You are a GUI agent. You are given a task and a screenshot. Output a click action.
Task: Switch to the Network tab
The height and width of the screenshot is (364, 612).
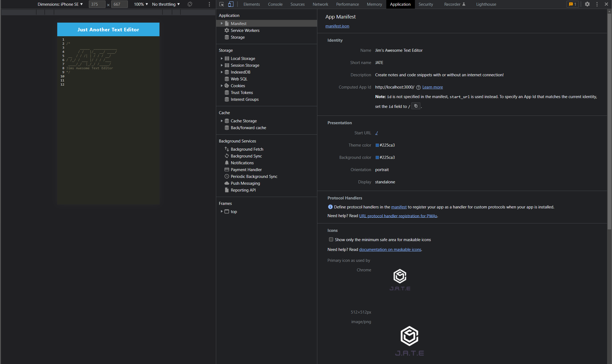click(320, 4)
